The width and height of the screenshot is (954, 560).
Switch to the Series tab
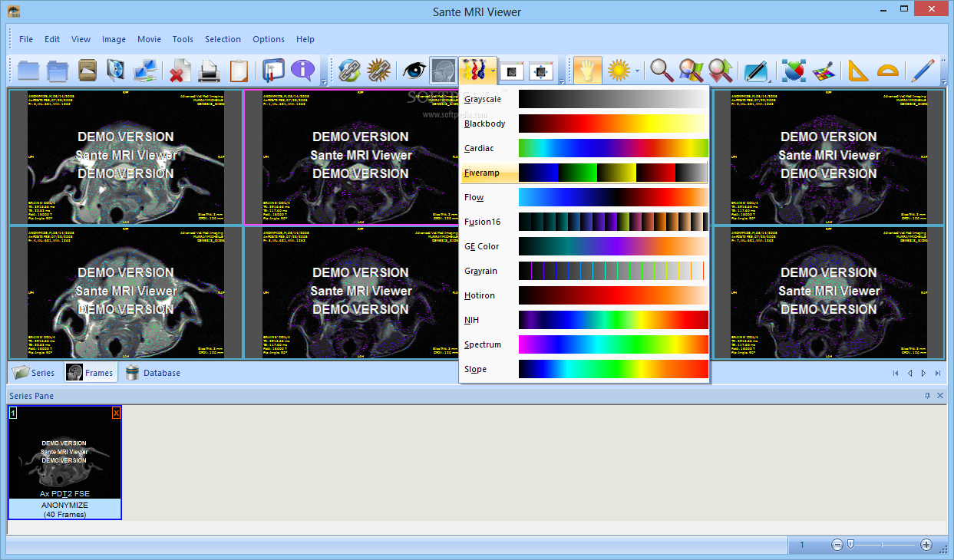point(34,373)
